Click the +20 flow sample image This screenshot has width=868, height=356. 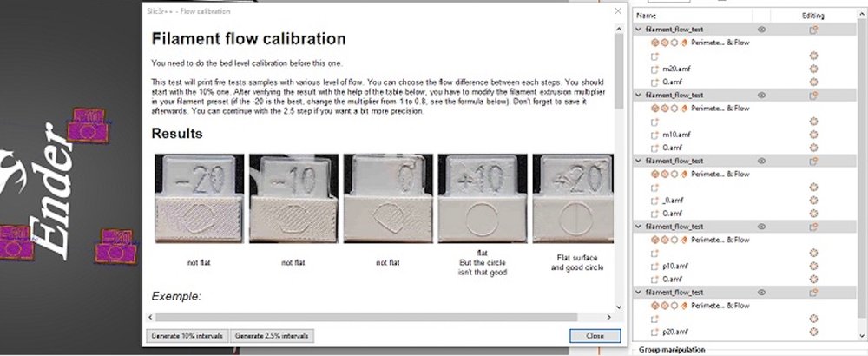pyautogui.click(x=567, y=199)
